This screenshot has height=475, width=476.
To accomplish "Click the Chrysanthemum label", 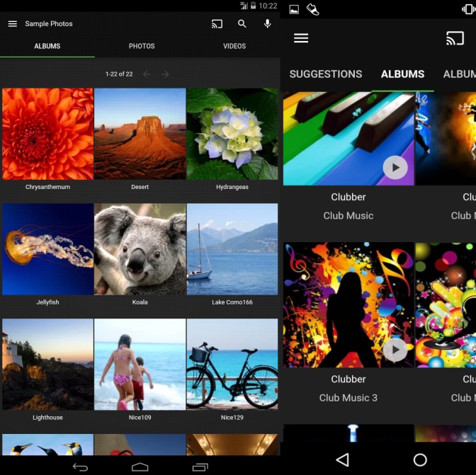I will click(47, 187).
